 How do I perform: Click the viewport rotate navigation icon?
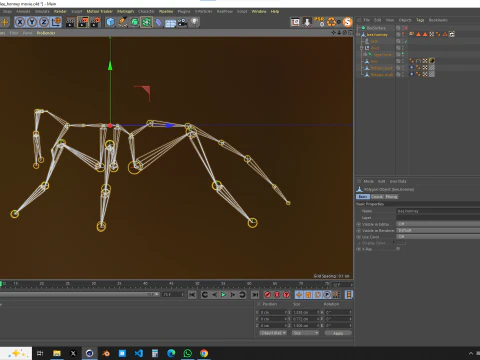click(345, 33)
